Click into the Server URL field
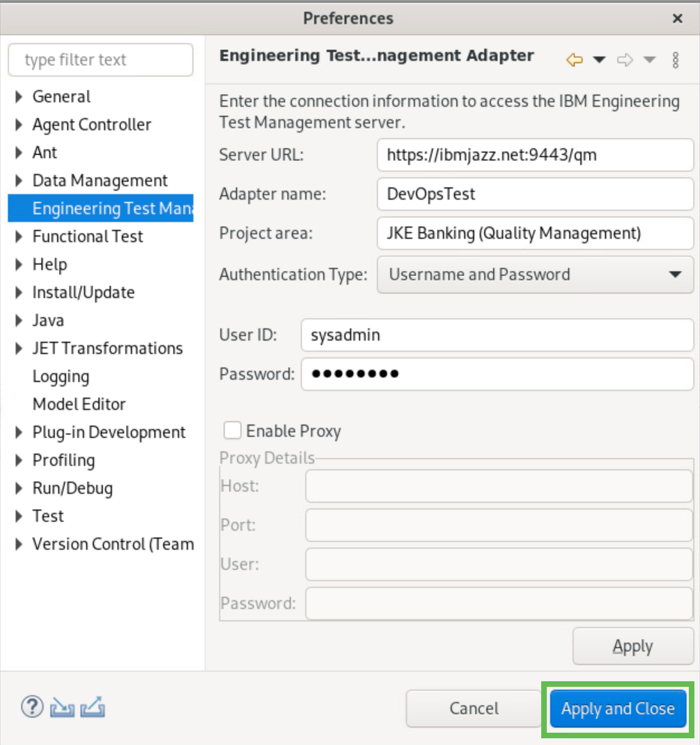The width and height of the screenshot is (700, 745). tap(535, 155)
